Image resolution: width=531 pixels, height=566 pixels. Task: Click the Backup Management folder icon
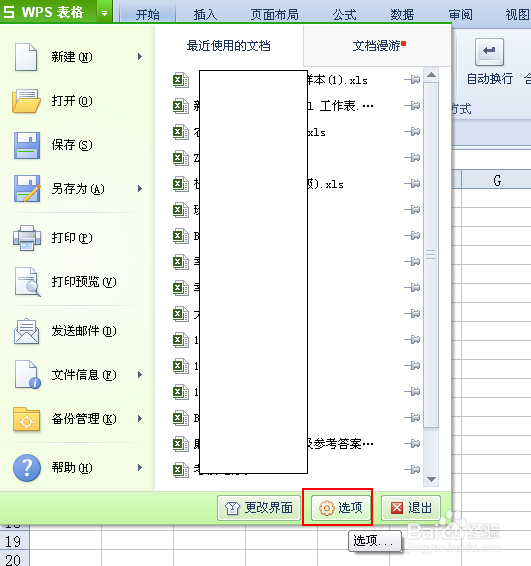coord(26,419)
